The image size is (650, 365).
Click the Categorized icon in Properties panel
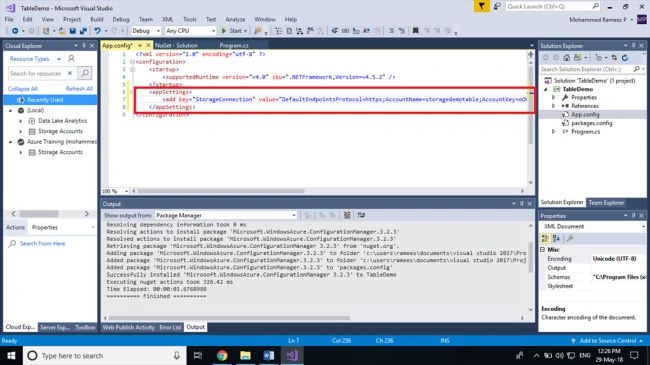545,238
